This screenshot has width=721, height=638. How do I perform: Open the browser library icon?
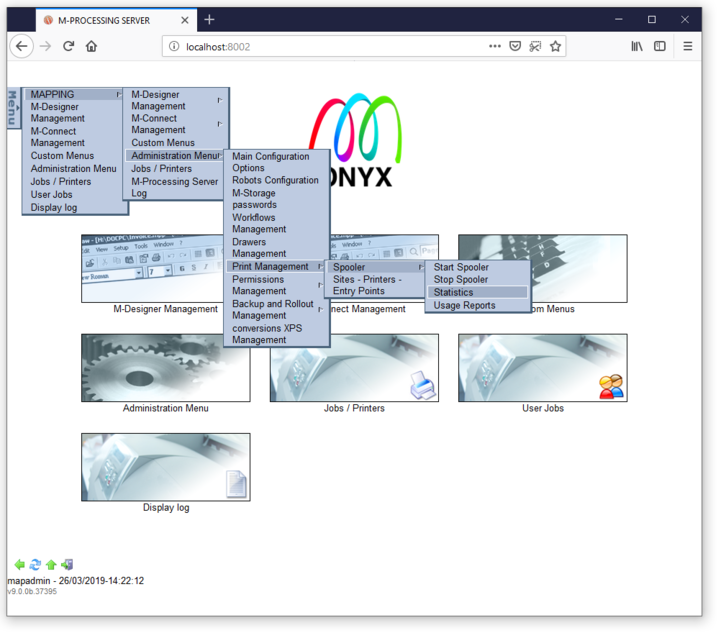(636, 46)
